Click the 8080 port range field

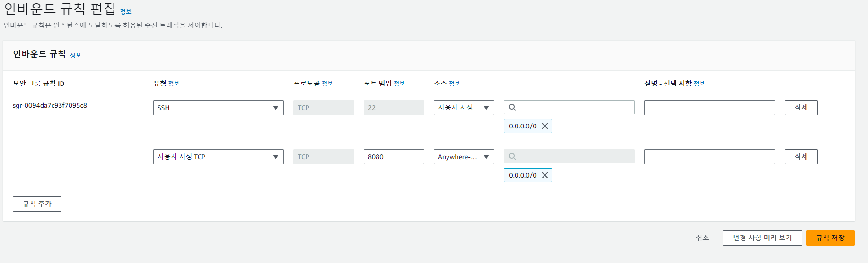click(x=394, y=157)
